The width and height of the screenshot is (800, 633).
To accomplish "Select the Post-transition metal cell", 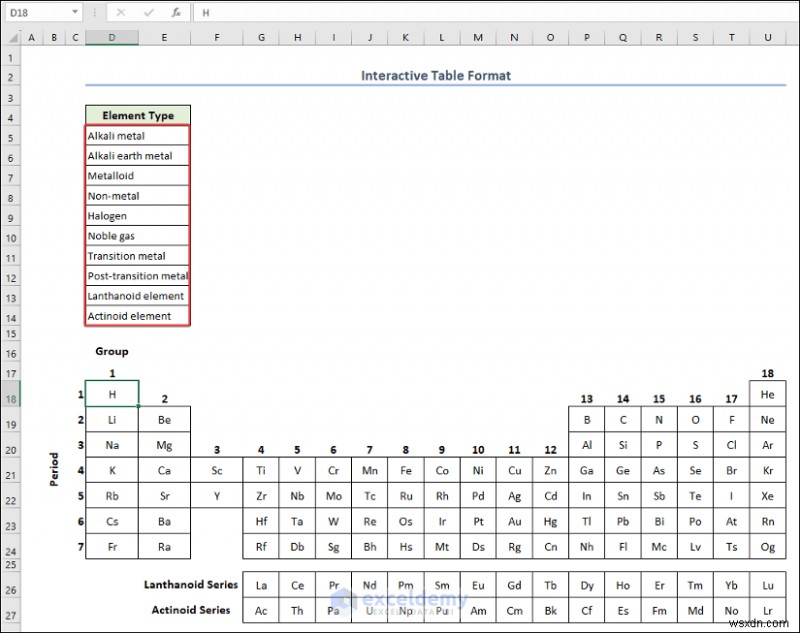I will pos(137,276).
